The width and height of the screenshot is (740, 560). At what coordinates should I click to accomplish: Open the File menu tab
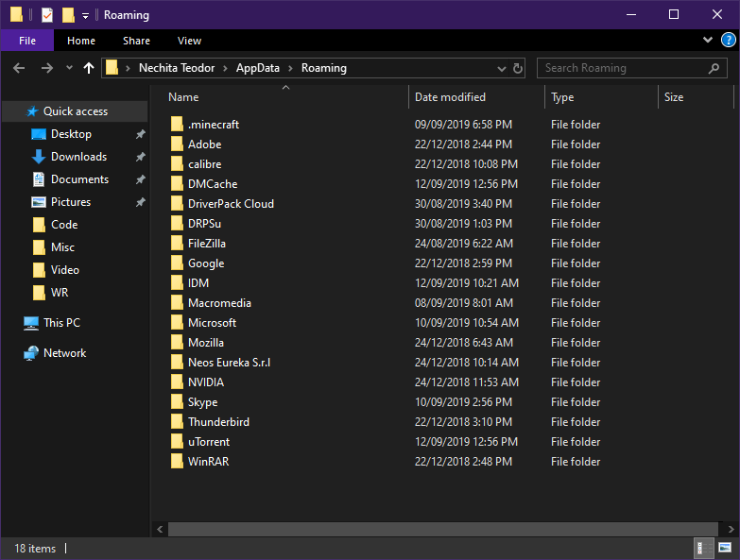click(x=27, y=41)
